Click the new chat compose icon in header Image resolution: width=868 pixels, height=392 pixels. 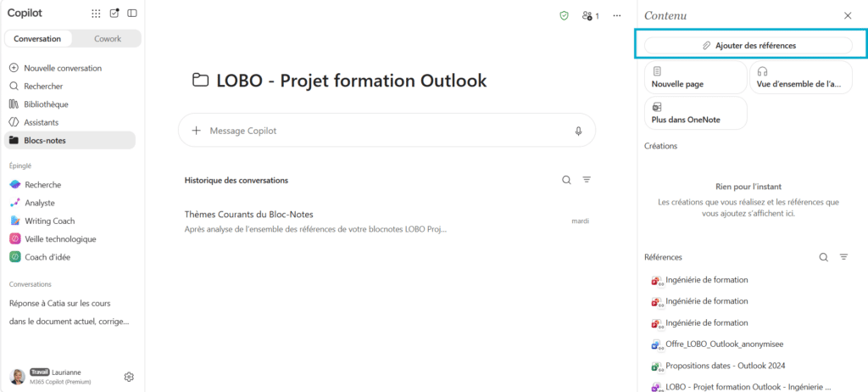[x=114, y=14]
